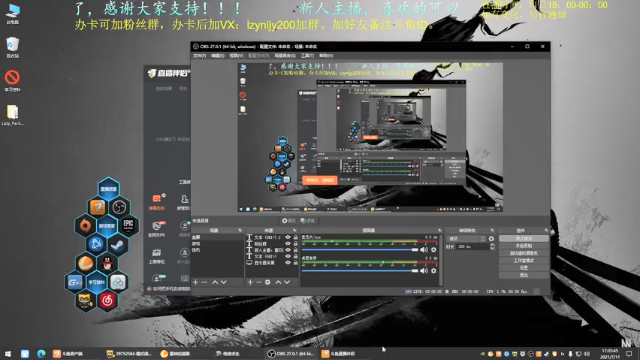Open the 编辑(E) menu in OBS
The image size is (640, 360).
click(218, 56)
